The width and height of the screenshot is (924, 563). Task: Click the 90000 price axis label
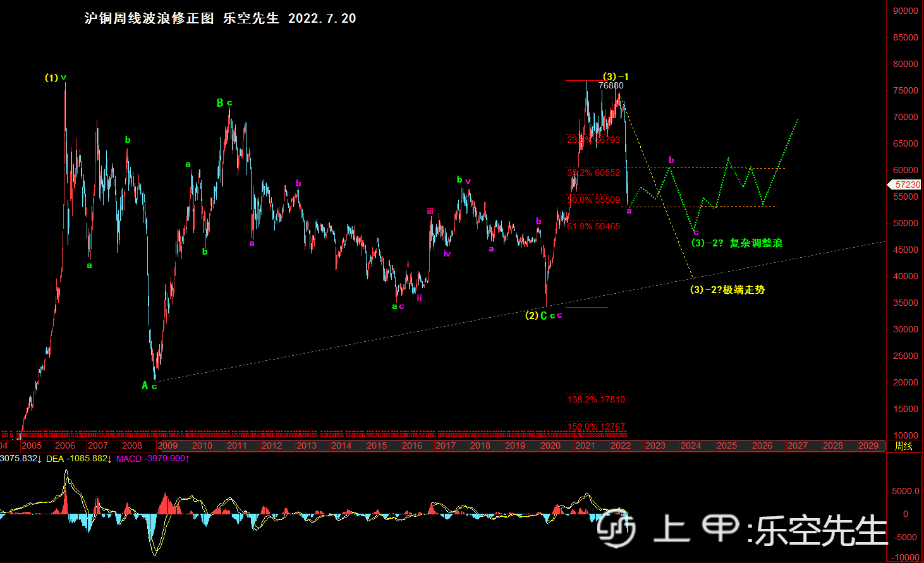click(906, 11)
